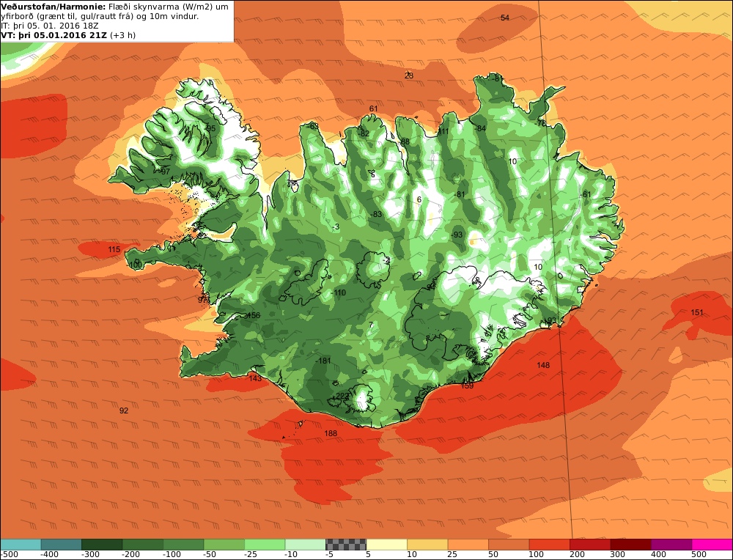Click the '-61' value in east Iceland

pyautogui.click(x=586, y=194)
